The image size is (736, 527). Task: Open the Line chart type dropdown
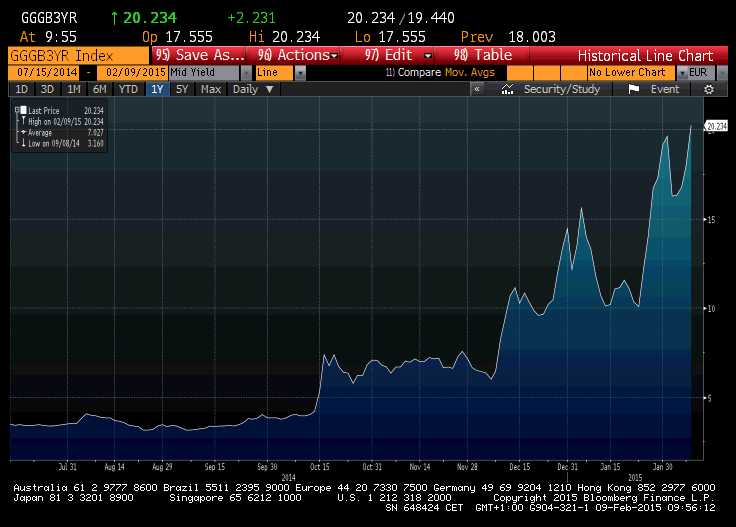pos(300,73)
